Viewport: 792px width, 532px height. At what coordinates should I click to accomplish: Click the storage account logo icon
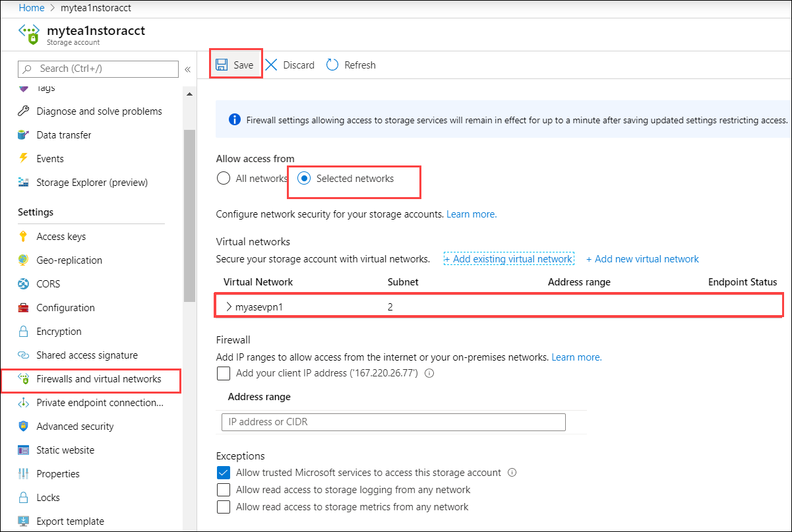pyautogui.click(x=29, y=34)
